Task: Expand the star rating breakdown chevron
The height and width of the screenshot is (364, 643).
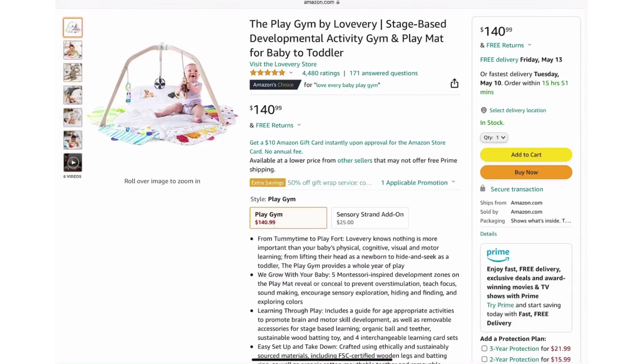Action: tap(291, 73)
